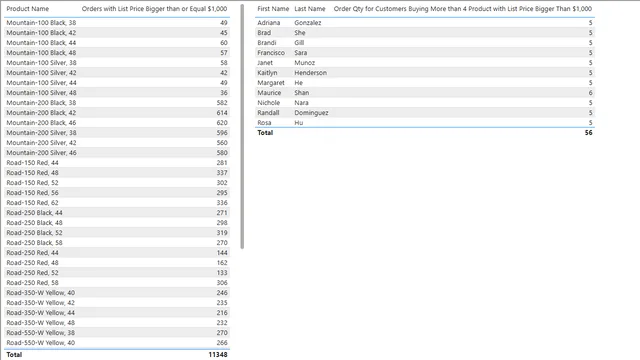Select the customer first name Margaret
This screenshot has width=640, height=360.
point(271,82)
